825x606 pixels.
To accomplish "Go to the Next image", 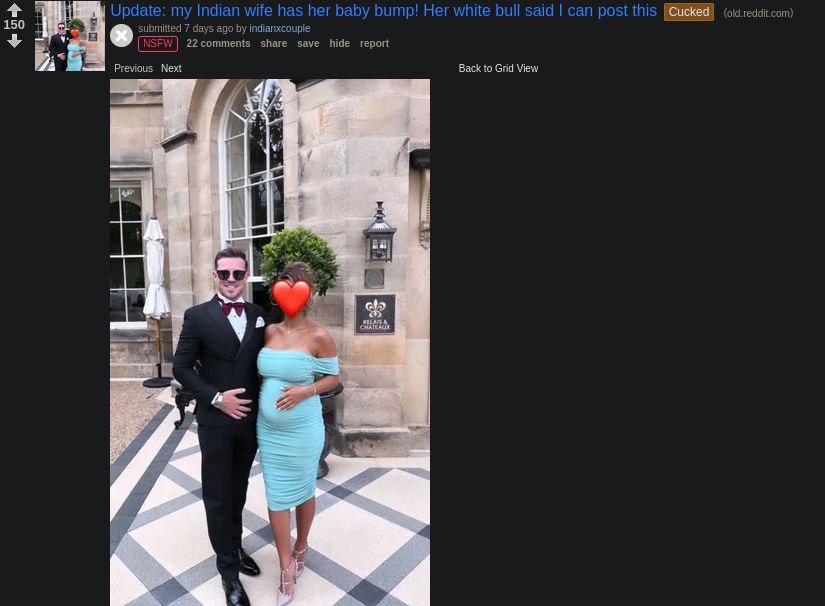I will click(x=171, y=68).
